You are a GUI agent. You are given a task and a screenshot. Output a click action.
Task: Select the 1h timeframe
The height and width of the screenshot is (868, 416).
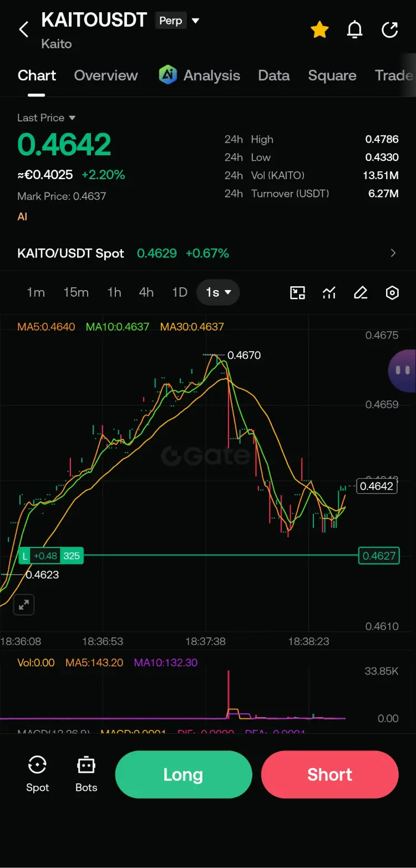point(114,292)
